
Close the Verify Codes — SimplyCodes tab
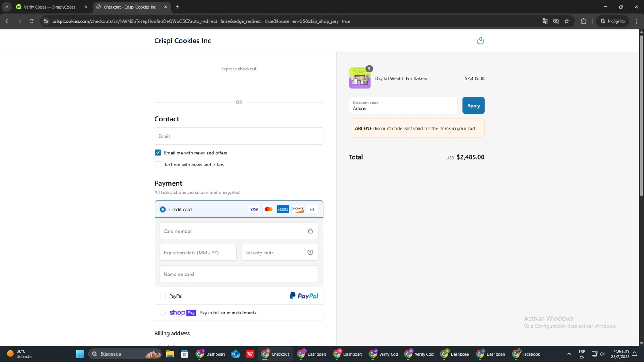pos(86,7)
